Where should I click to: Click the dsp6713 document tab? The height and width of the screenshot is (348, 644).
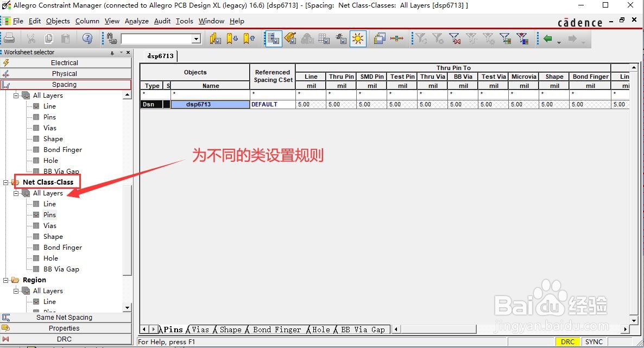click(160, 56)
